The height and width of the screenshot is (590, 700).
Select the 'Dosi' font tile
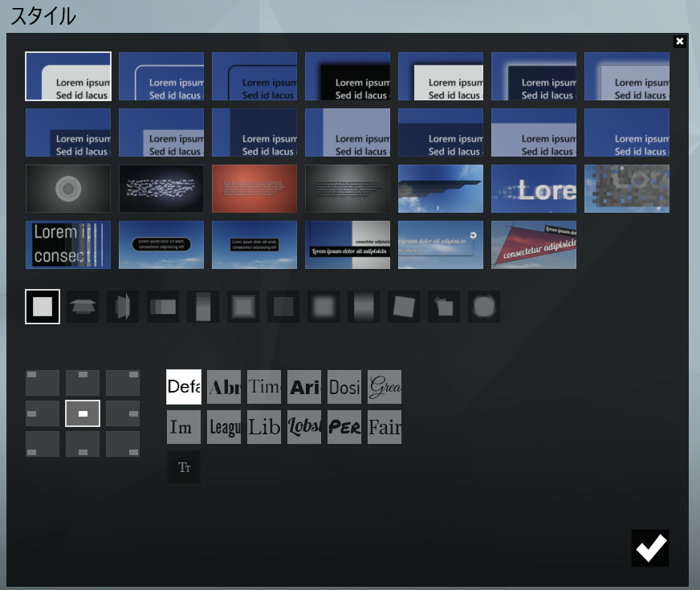(344, 387)
